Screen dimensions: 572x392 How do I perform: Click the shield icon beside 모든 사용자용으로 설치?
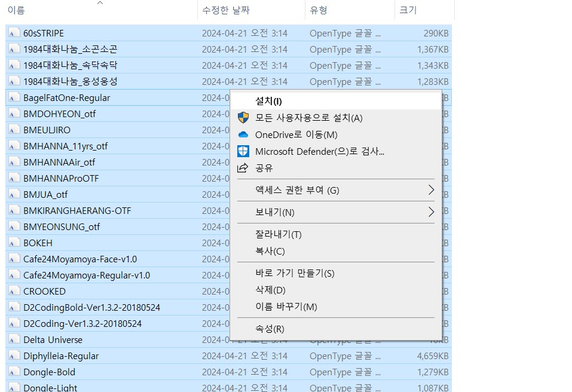tap(243, 118)
